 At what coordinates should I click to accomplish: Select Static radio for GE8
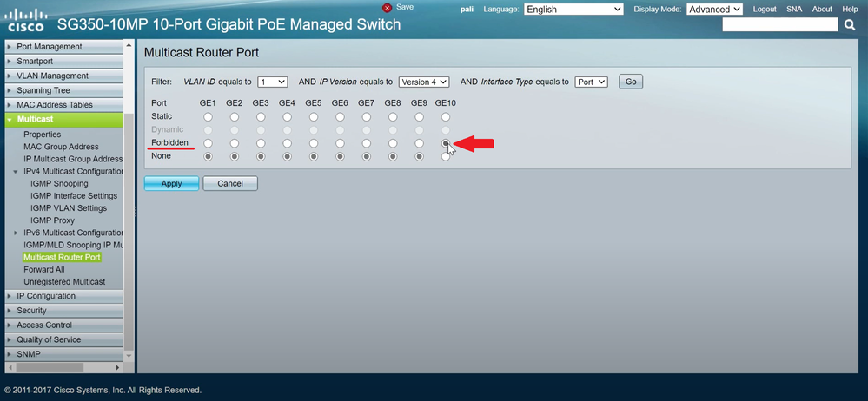click(393, 116)
